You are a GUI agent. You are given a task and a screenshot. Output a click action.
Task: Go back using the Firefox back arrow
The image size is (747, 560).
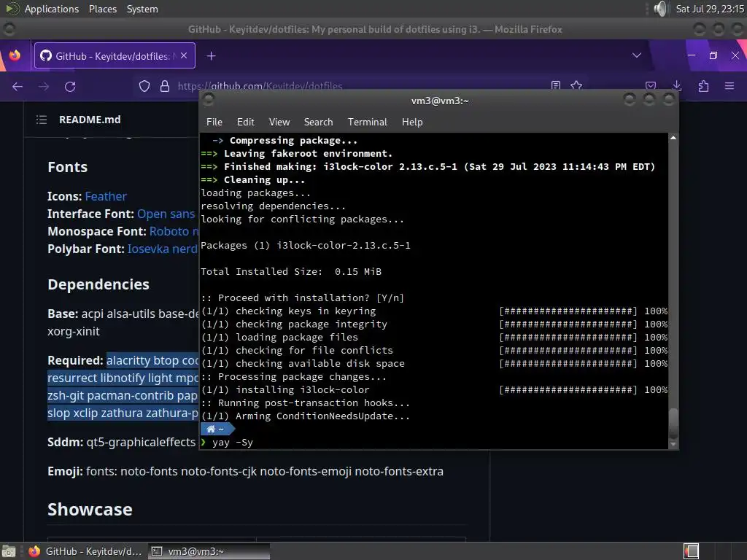point(18,86)
